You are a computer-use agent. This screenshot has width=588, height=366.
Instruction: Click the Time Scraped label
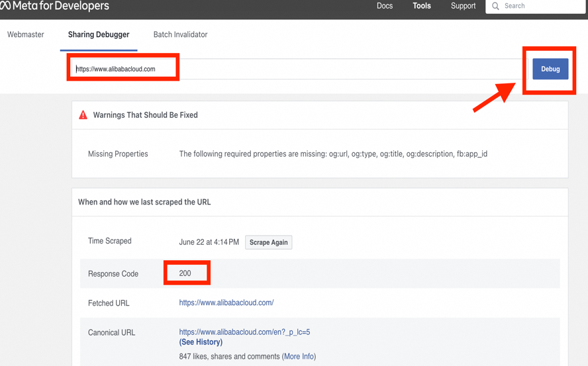click(x=110, y=241)
